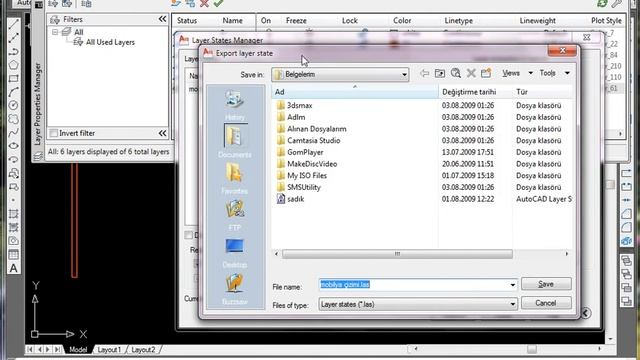The width and height of the screenshot is (640, 360).
Task: Select the Camtasia Studio folder
Action: pyautogui.click(x=313, y=140)
